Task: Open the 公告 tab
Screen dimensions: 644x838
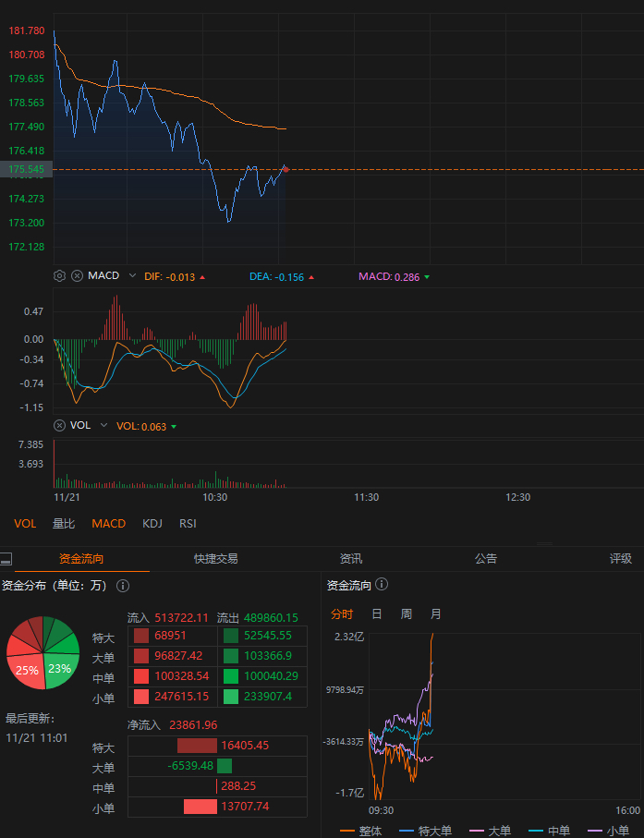Action: 486,559
